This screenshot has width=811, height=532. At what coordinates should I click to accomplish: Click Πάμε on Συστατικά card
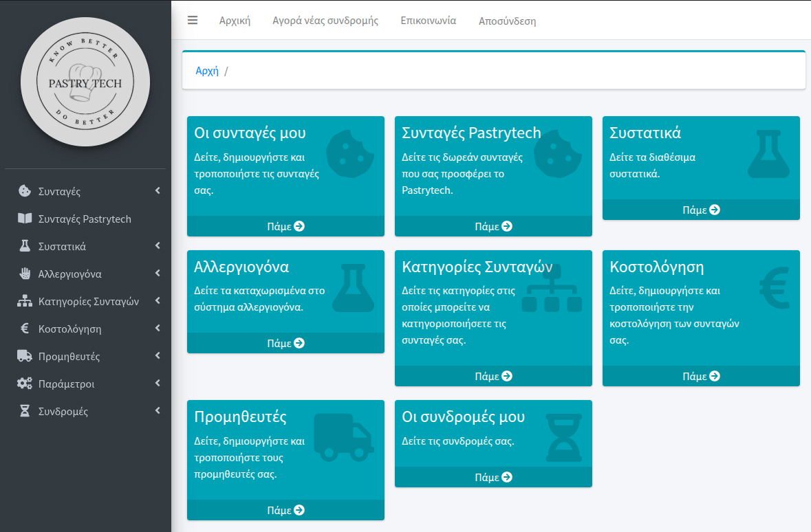click(701, 210)
